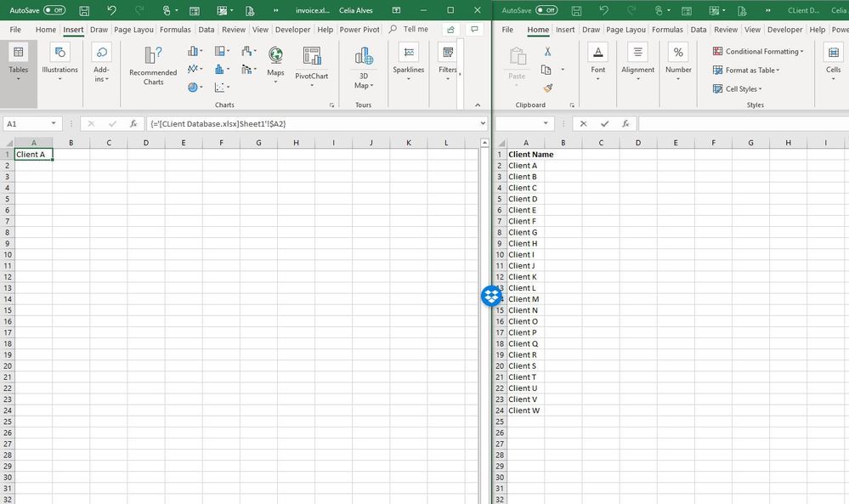Expand the formula bar in invoice window
This screenshot has width=849, height=504.
[483, 123]
